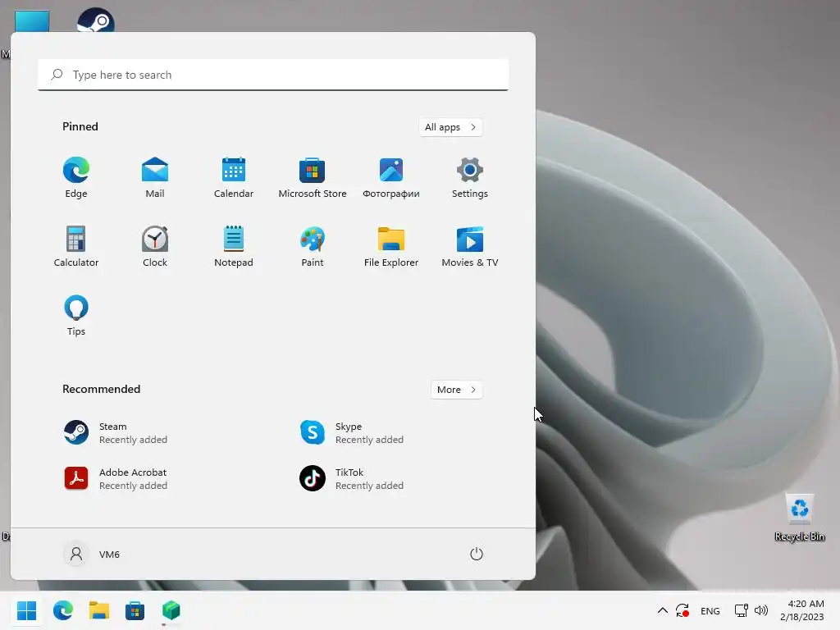
Task: Open Microsoft Store from the taskbar
Action: pyautogui.click(x=135, y=610)
